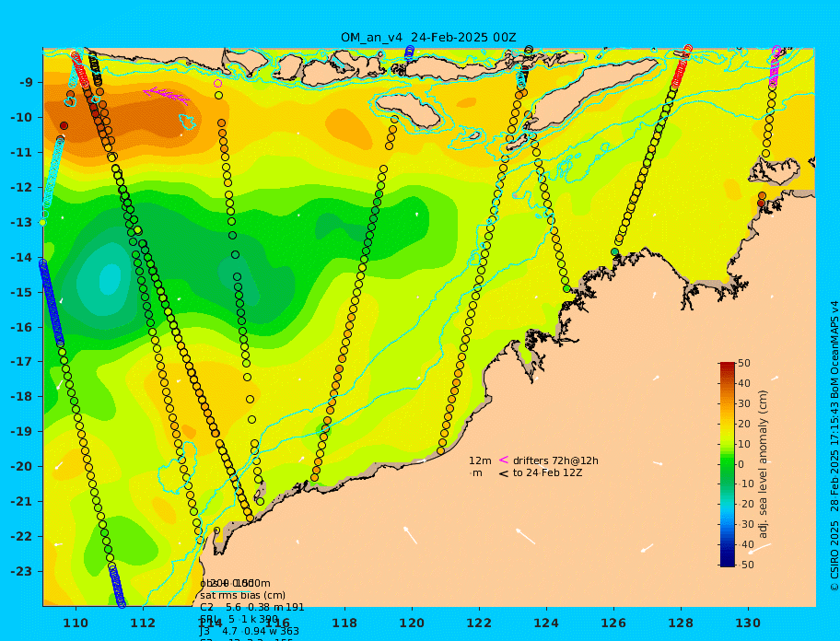Click the latitude axis label '-10'
The image size is (840, 641).
pos(21,117)
